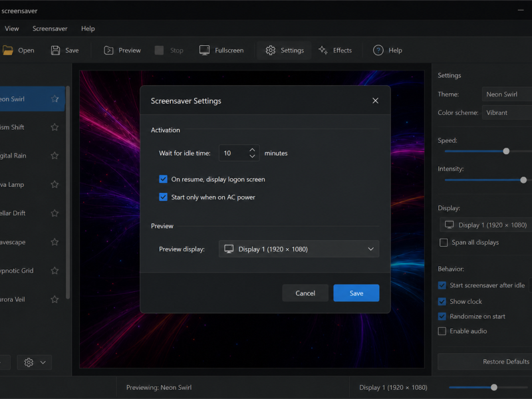Open the Help menu in menu bar
This screenshot has width=532, height=399.
[x=88, y=29]
